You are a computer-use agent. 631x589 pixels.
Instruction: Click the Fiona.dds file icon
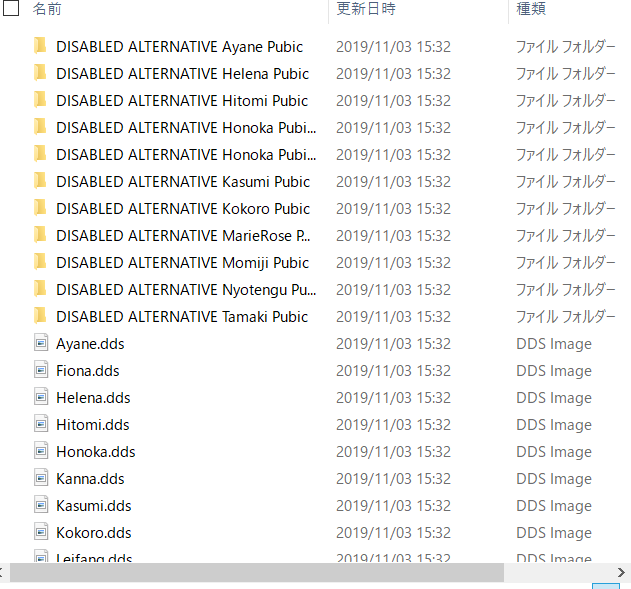[x=41, y=370]
